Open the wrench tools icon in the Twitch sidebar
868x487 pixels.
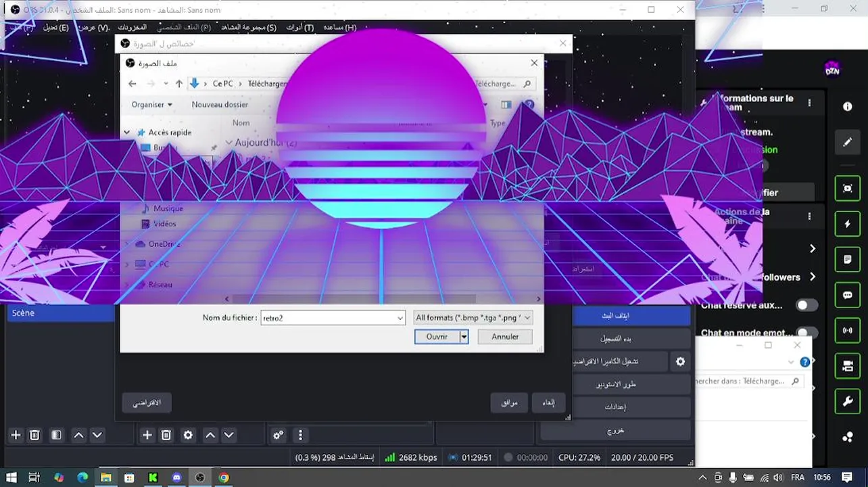point(847,402)
